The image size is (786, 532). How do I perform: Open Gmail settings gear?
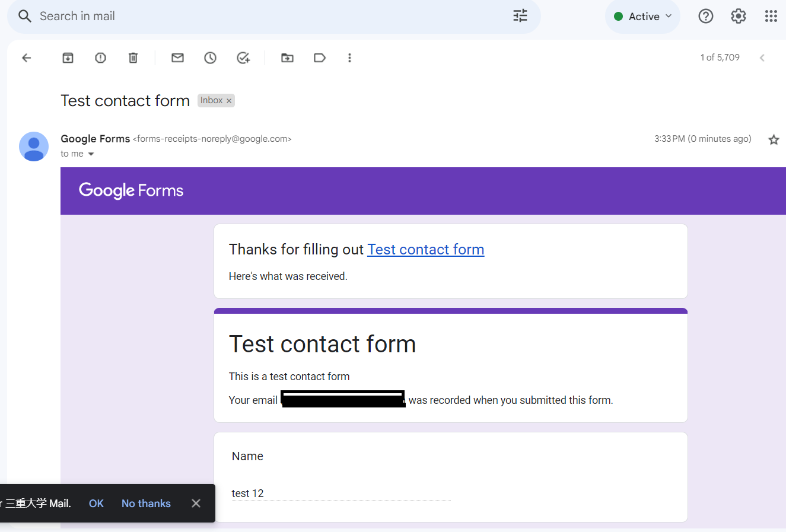(x=739, y=16)
